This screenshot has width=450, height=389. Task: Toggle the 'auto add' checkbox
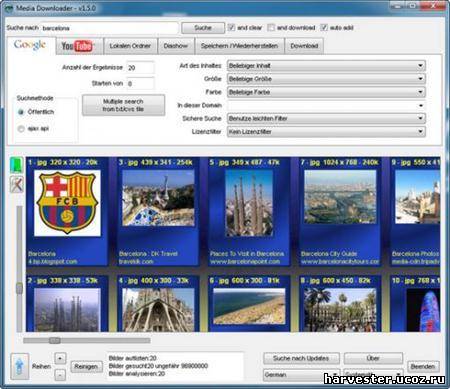[324, 27]
